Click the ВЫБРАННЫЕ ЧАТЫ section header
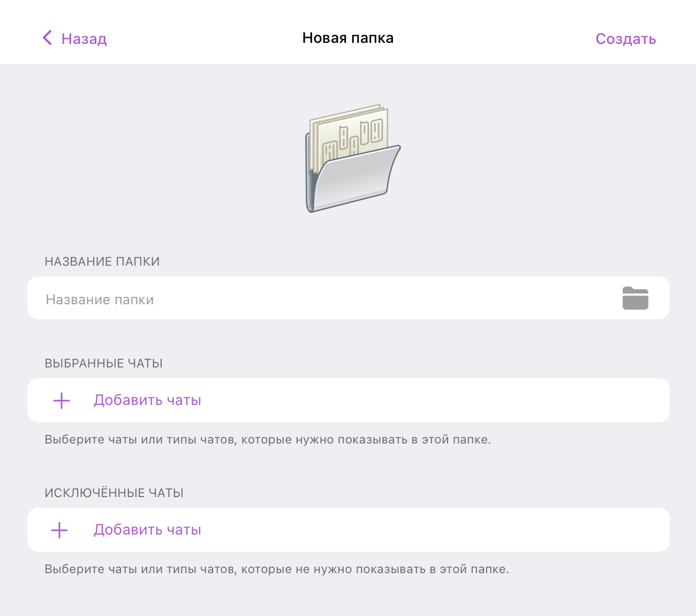The height and width of the screenshot is (616, 696). coord(103,363)
